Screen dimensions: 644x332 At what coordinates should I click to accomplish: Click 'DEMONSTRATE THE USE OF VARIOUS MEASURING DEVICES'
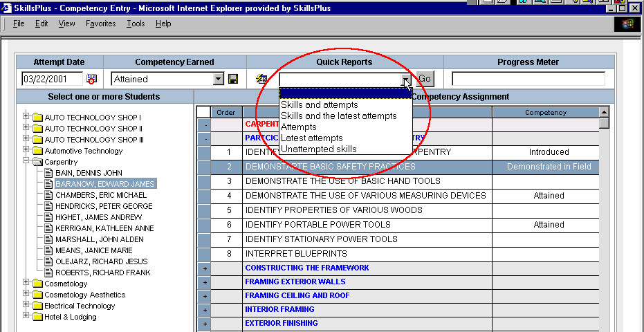coord(365,196)
